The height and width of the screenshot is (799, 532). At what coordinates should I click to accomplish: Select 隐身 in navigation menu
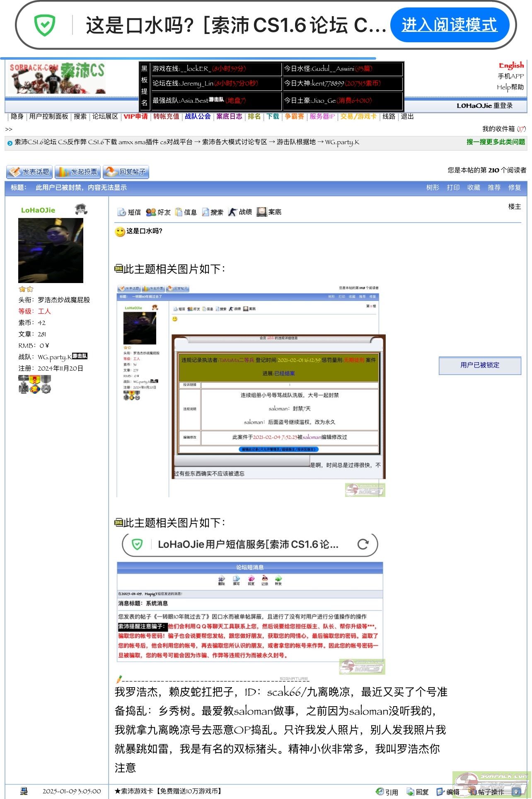click(17, 116)
